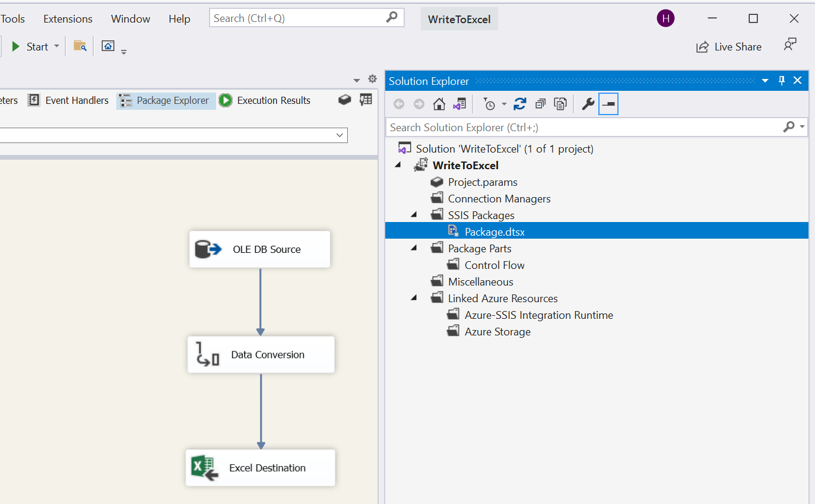Click the Search Solution Explorer field
Screen dimensions: 815x504
(583, 127)
